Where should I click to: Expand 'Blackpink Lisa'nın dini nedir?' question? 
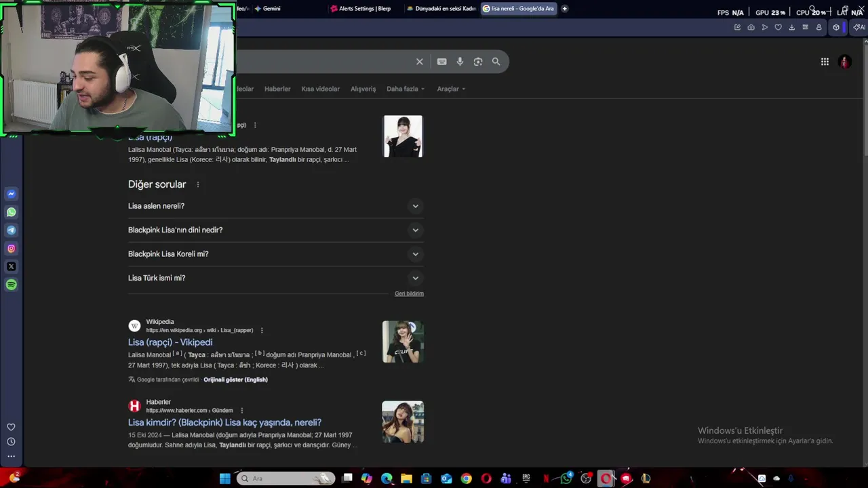275,230
